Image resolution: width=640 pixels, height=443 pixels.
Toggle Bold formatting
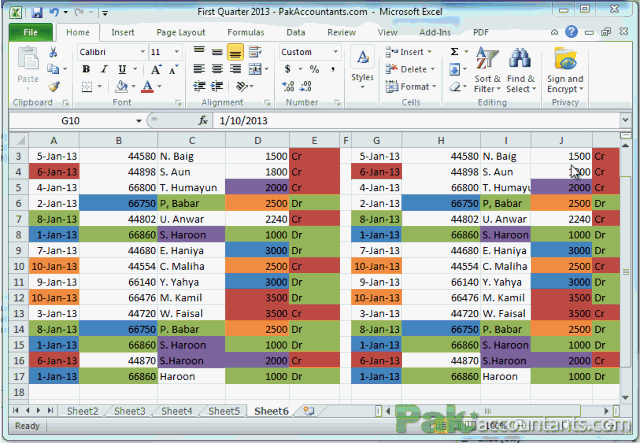pyautogui.click(x=86, y=69)
